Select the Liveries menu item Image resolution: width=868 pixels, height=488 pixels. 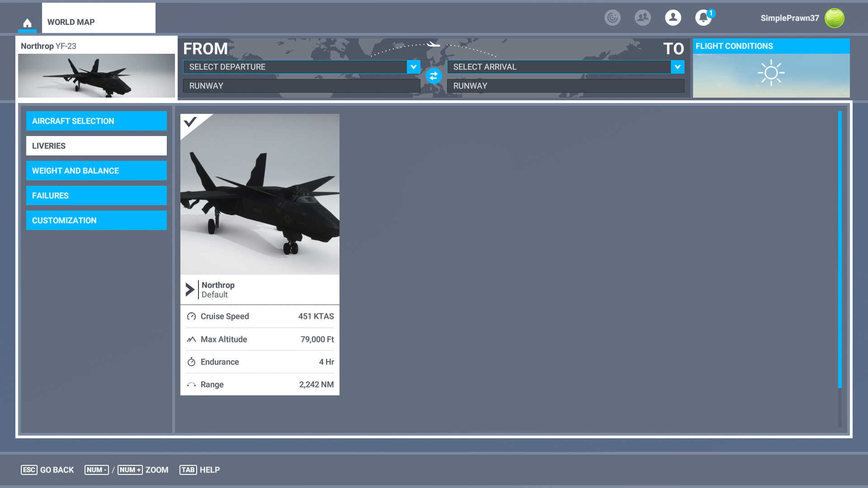point(96,146)
